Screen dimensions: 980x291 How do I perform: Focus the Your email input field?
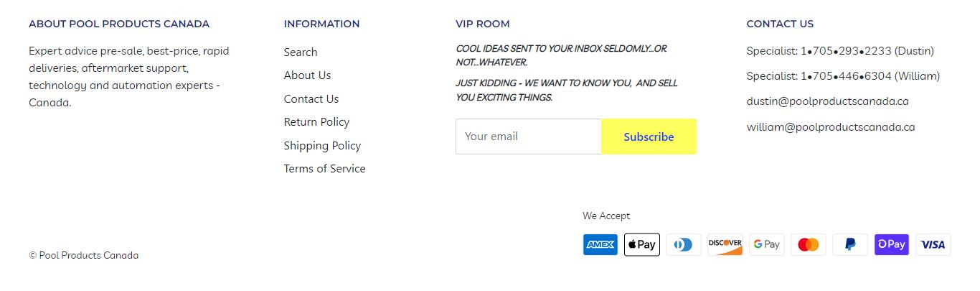tap(528, 137)
